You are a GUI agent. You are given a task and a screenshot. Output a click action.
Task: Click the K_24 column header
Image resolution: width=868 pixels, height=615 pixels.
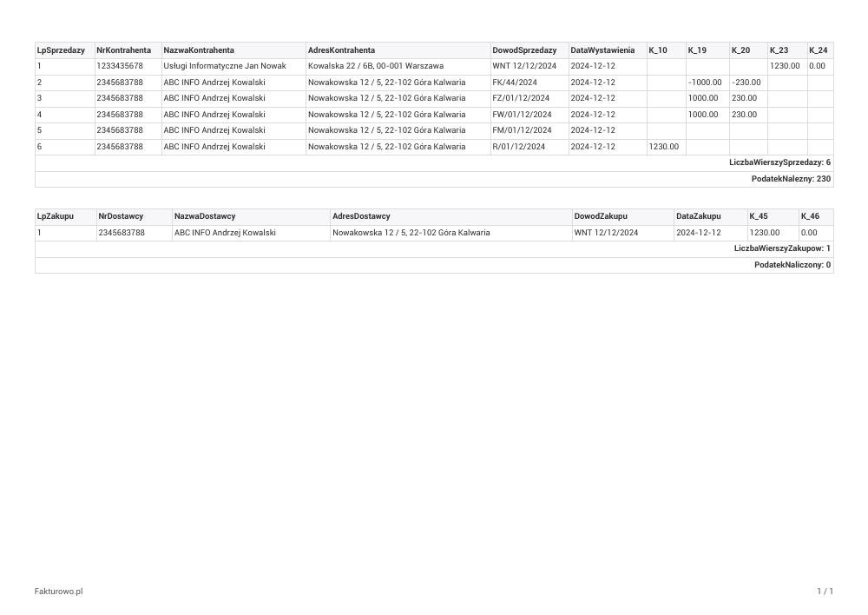tap(819, 50)
